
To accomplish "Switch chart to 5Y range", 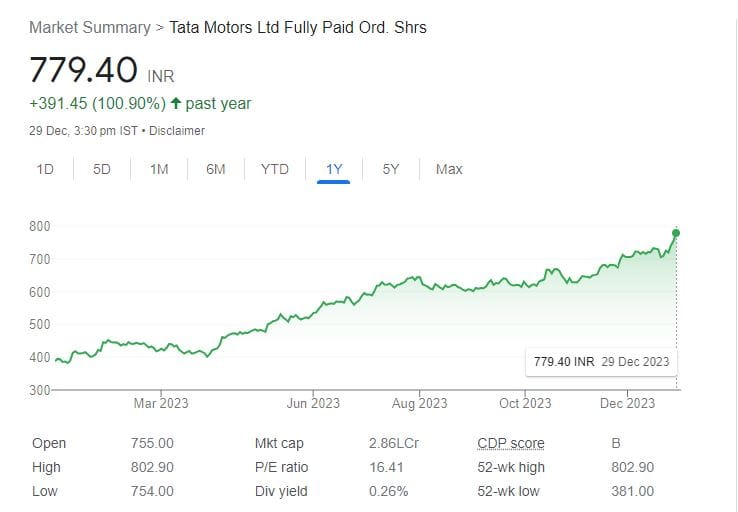I will click(x=391, y=169).
